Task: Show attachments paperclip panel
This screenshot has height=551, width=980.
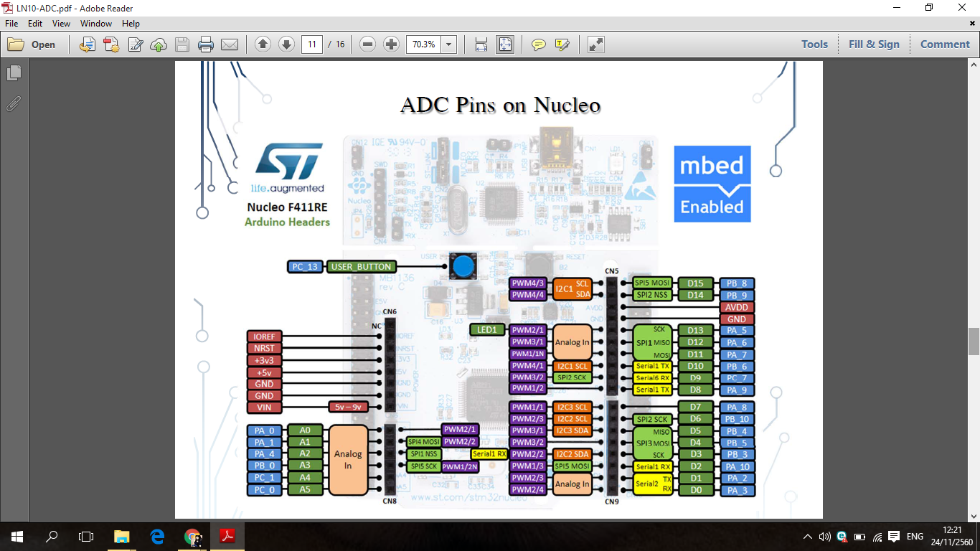Action: 14,104
